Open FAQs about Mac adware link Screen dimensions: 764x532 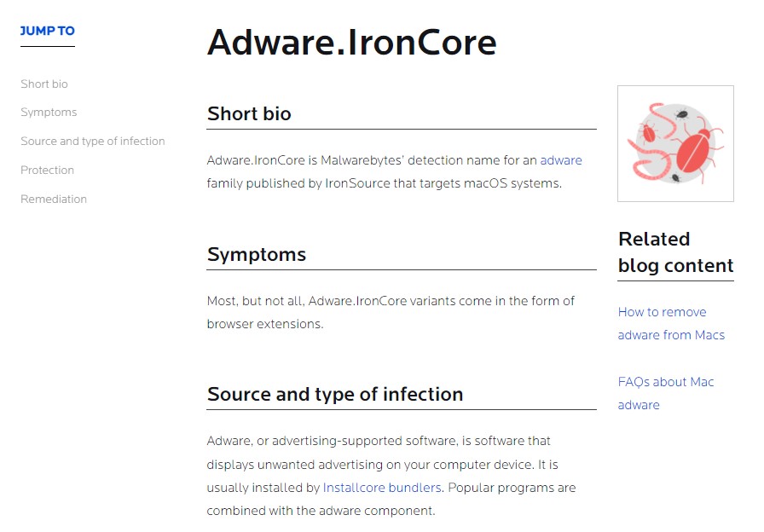(x=666, y=393)
